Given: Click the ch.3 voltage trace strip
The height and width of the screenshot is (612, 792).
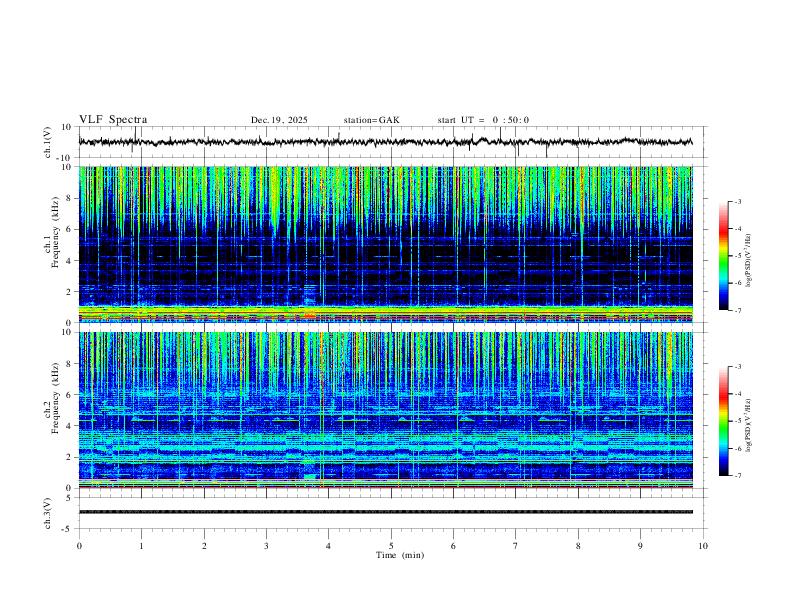Looking at the screenshot, I should [x=385, y=512].
